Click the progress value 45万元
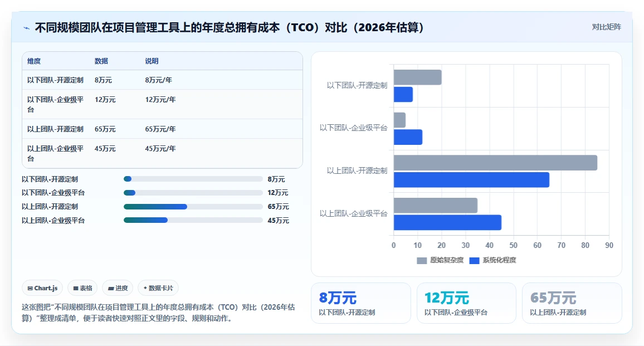This screenshot has width=644, height=346. coord(279,220)
